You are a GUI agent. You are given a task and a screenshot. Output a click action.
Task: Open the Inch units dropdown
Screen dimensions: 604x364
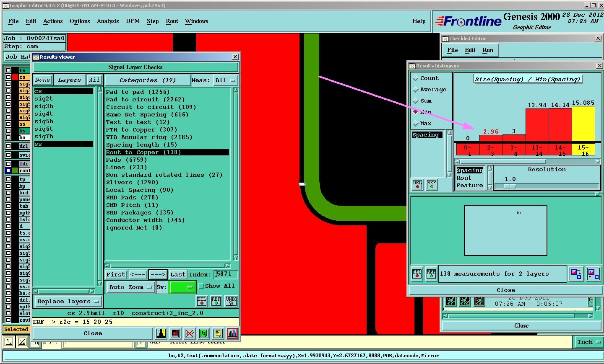[x=588, y=342]
